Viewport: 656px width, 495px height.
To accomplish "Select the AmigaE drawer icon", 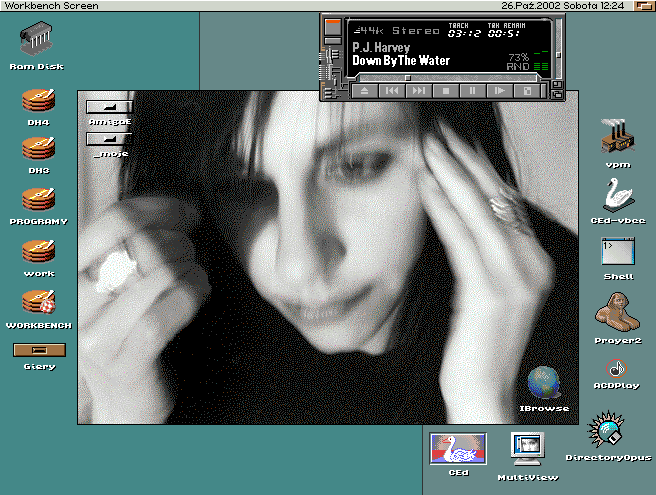I will [x=109, y=107].
